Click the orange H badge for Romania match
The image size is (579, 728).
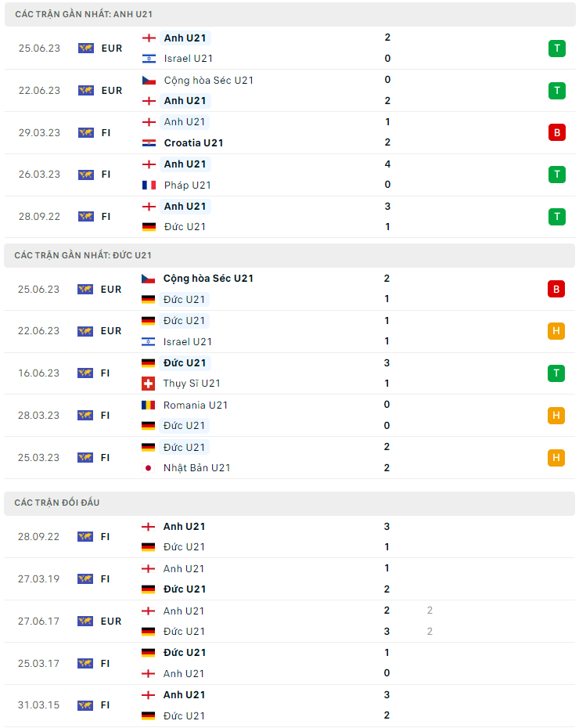tap(556, 416)
